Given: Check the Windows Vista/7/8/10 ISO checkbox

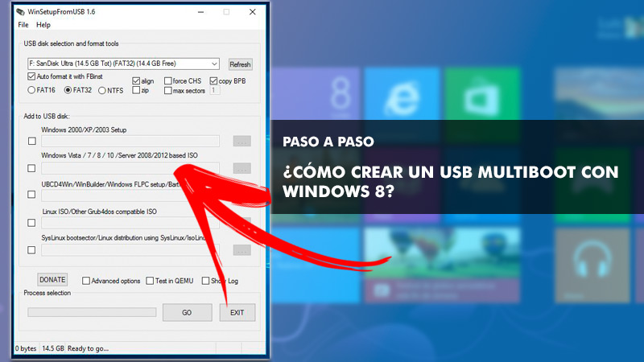Looking at the screenshot, I should pyautogui.click(x=31, y=168).
